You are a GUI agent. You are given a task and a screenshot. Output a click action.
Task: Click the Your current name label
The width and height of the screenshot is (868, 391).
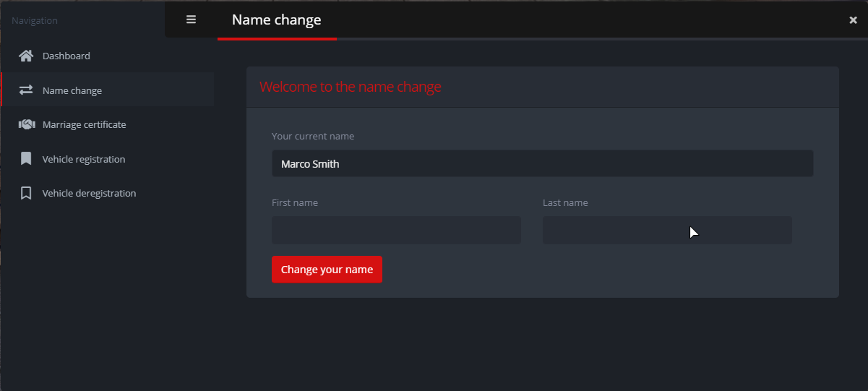click(x=313, y=136)
